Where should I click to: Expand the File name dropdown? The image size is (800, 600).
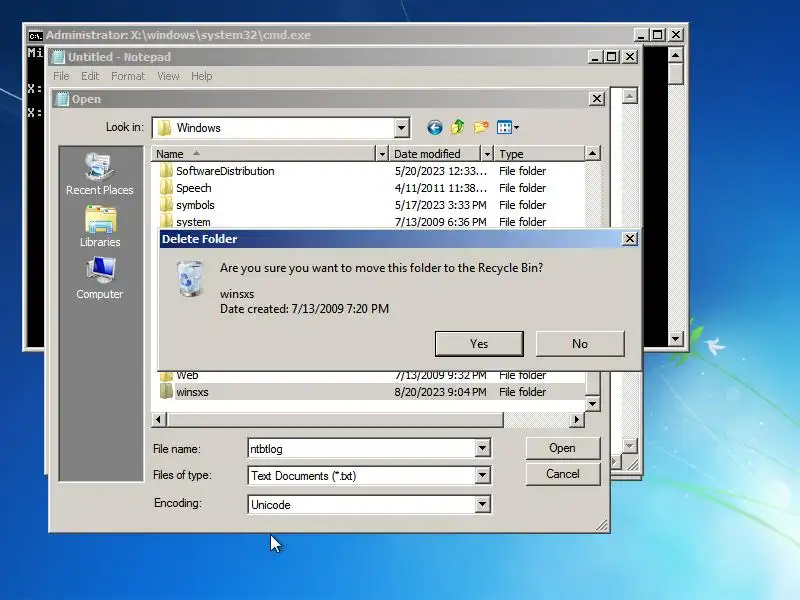pos(482,448)
